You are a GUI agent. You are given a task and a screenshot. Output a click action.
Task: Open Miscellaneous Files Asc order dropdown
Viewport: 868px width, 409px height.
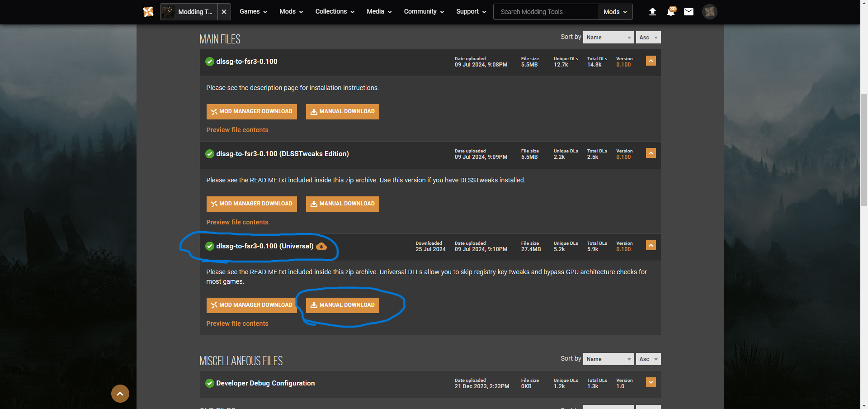[648, 359]
